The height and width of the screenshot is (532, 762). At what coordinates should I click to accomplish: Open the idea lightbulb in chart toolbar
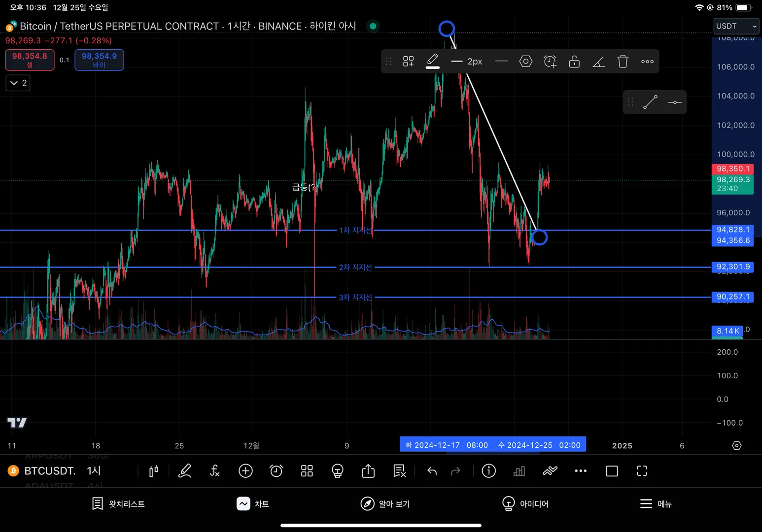click(x=338, y=471)
